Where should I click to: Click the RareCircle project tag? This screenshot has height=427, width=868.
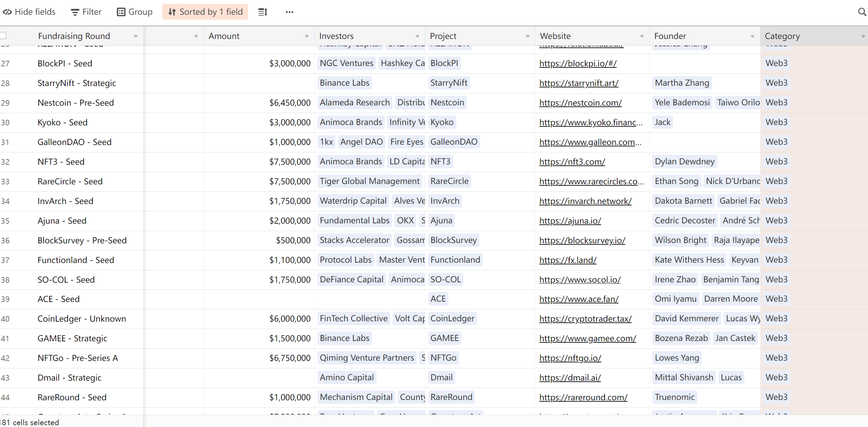pos(450,181)
